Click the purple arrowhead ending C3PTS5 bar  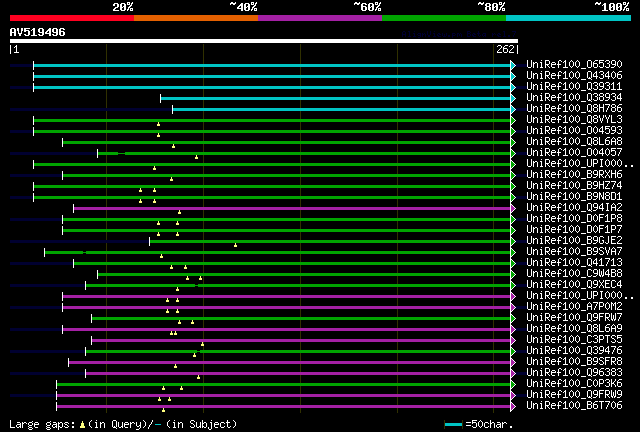(513, 341)
